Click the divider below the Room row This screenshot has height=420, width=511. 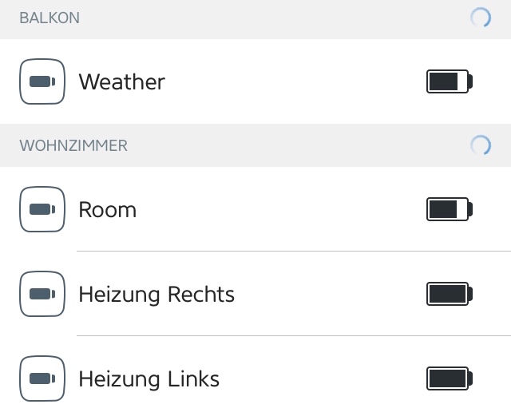point(293,252)
